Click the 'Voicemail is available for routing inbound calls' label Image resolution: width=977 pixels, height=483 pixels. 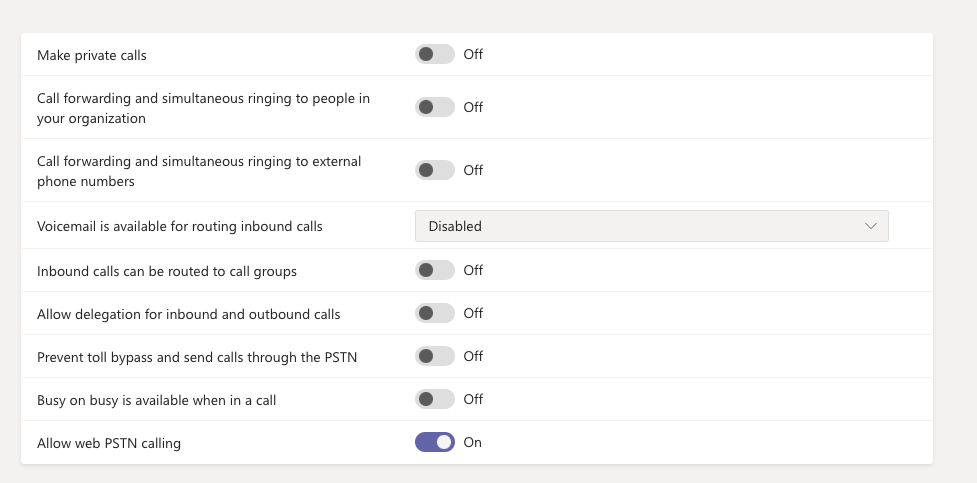(x=180, y=227)
